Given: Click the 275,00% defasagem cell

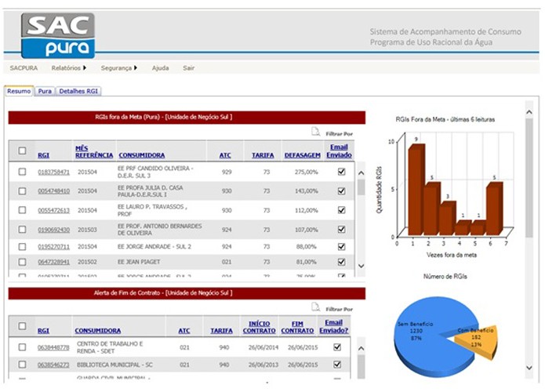Looking at the screenshot, I should (306, 172).
